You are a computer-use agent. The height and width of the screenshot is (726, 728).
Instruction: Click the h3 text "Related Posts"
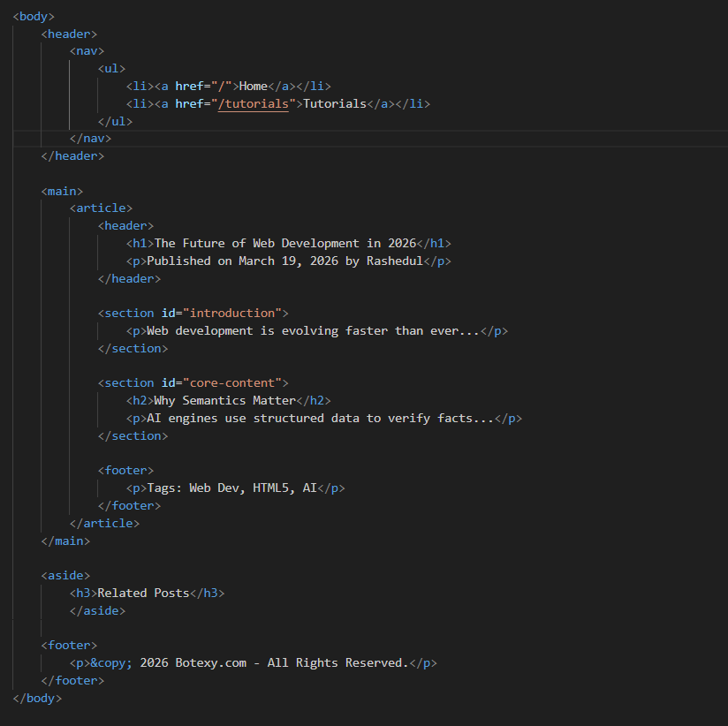143,593
